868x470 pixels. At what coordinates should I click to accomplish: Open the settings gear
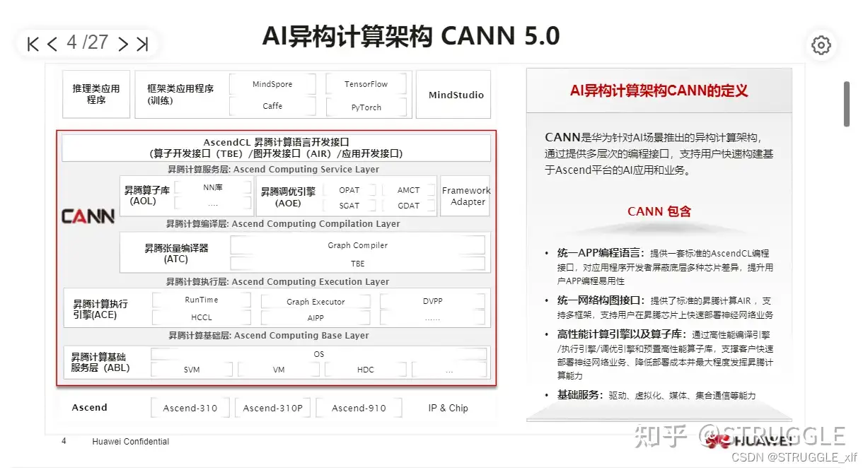(x=821, y=45)
